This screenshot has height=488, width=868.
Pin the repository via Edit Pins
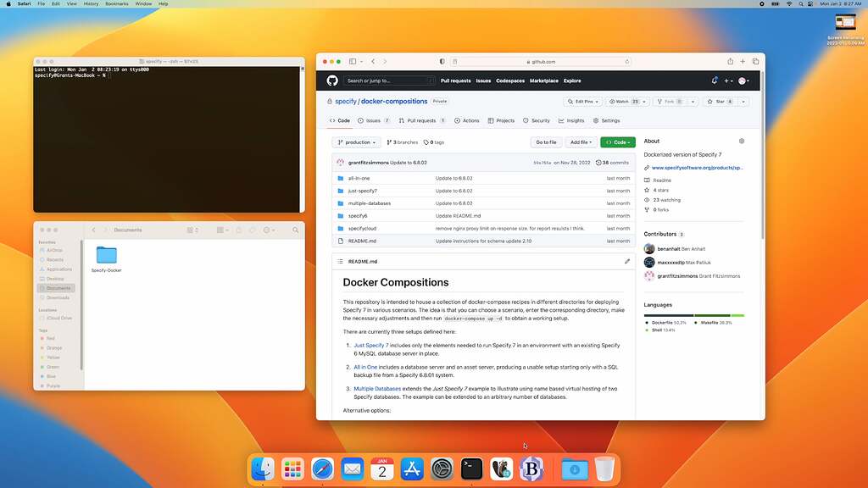[582, 101]
